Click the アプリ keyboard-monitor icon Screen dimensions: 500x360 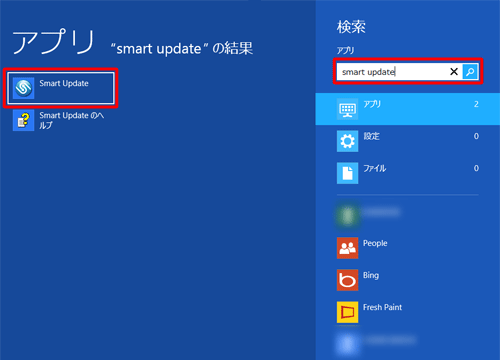click(x=347, y=109)
